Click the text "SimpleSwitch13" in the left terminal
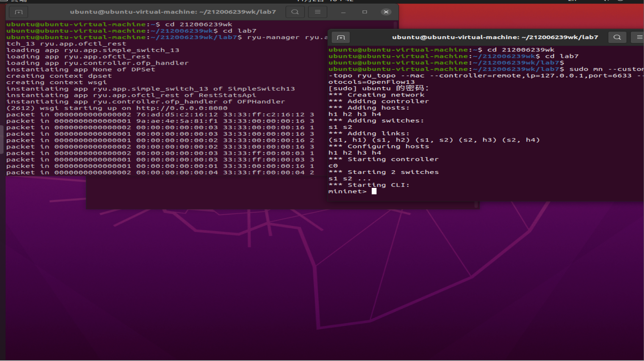This screenshot has height=361, width=644. tap(261, 89)
